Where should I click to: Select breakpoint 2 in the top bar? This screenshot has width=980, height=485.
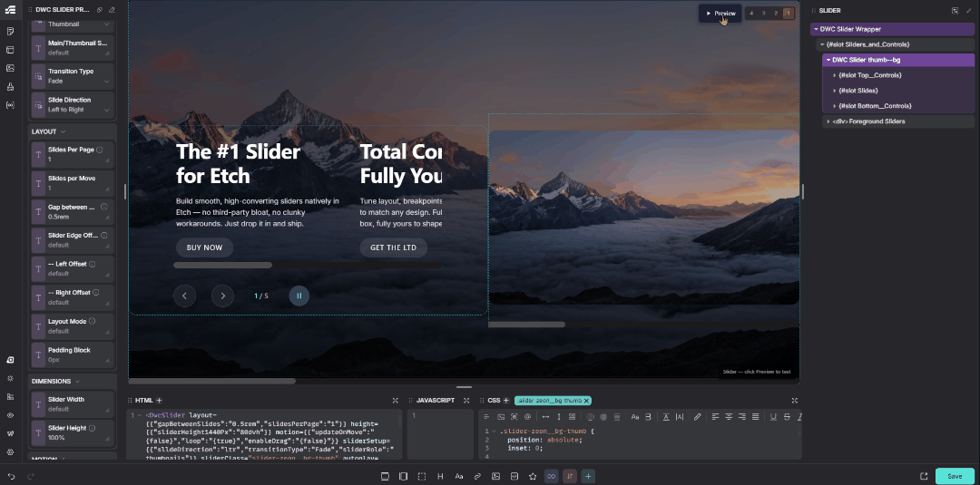pyautogui.click(x=776, y=13)
